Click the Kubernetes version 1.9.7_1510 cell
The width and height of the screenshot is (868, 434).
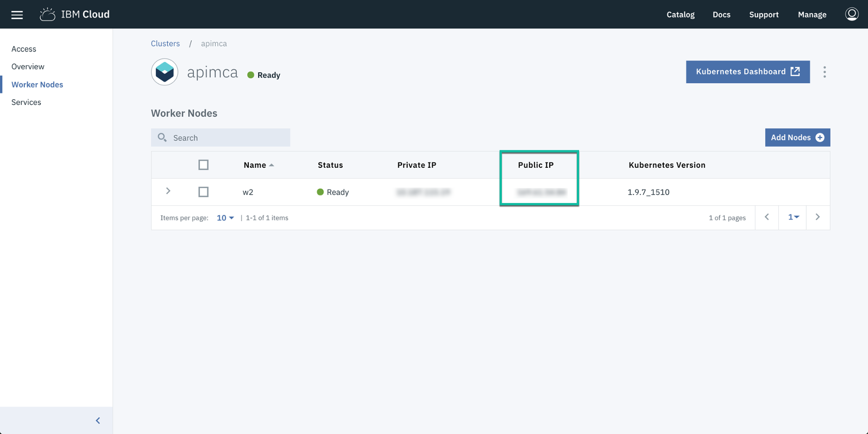pyautogui.click(x=649, y=192)
